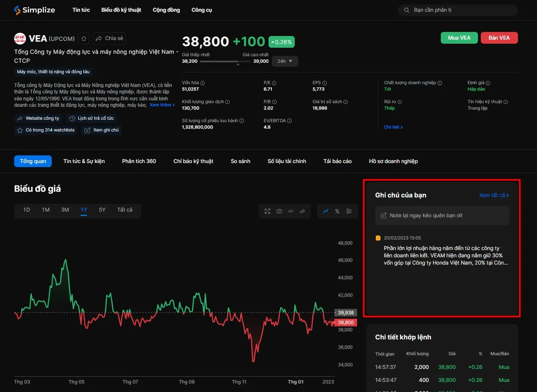Image resolution: width=537 pixels, height=392 pixels.
Task: Show info tooltip for EPS
Action: pyautogui.click(x=324, y=83)
